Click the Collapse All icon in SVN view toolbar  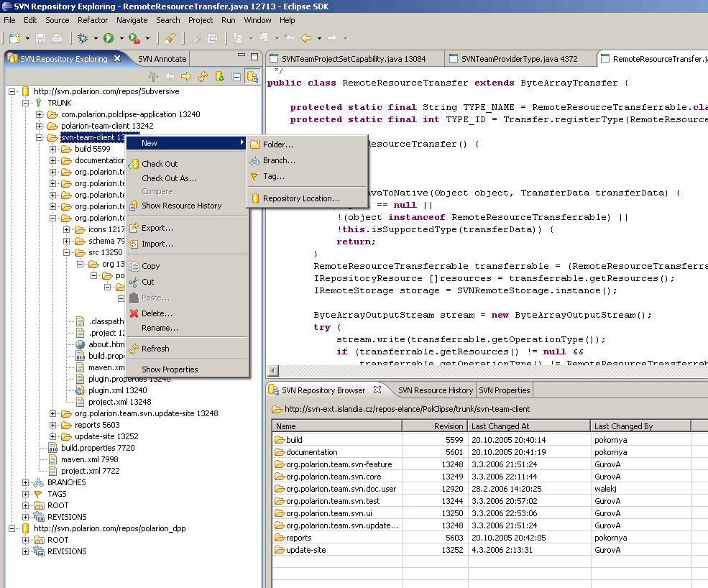[236, 76]
